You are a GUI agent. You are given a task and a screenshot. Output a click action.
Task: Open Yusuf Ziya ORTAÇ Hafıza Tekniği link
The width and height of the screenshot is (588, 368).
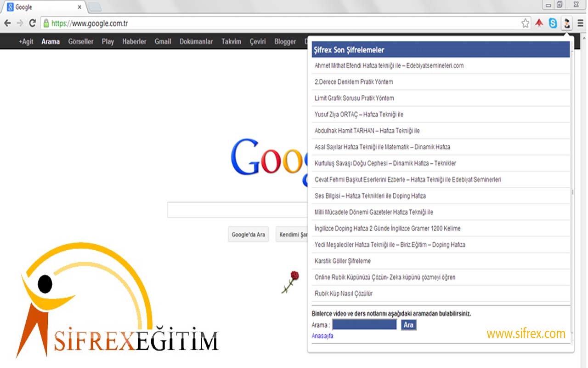359,115
